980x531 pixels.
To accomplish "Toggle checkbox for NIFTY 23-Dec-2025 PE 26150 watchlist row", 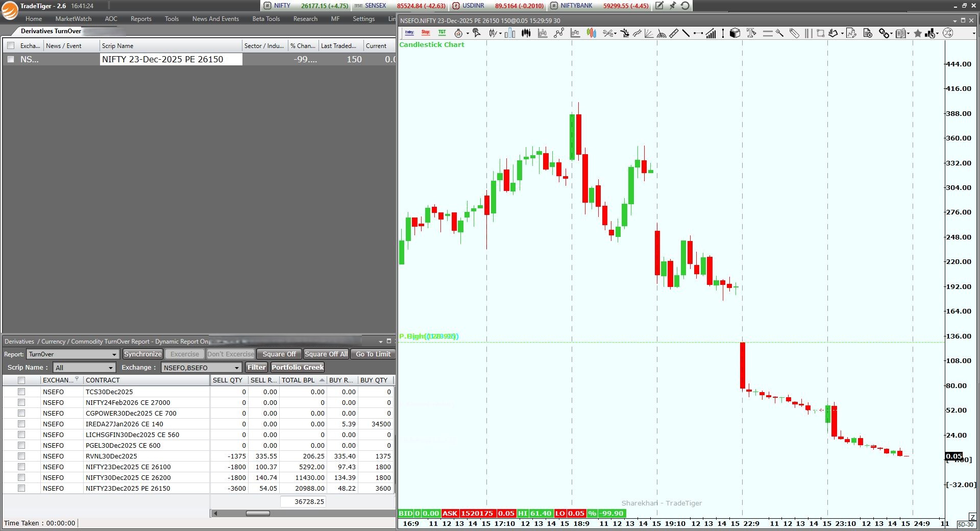I will [11, 59].
